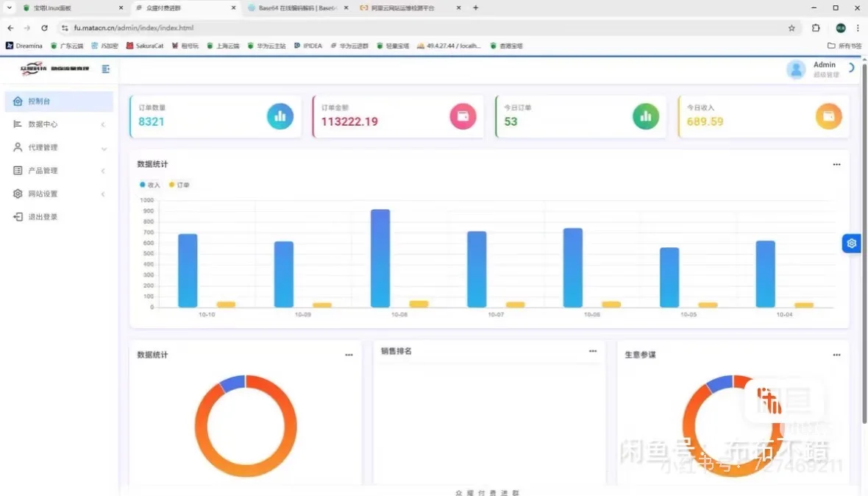Screen dimensions: 868x496
Task: Open the SakuraCat bookmark
Action: (151, 45)
